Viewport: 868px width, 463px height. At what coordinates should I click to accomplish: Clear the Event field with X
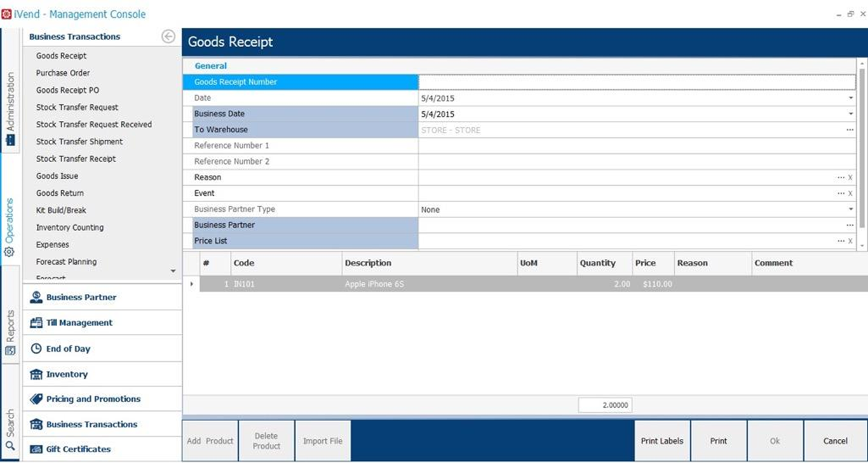tap(850, 193)
